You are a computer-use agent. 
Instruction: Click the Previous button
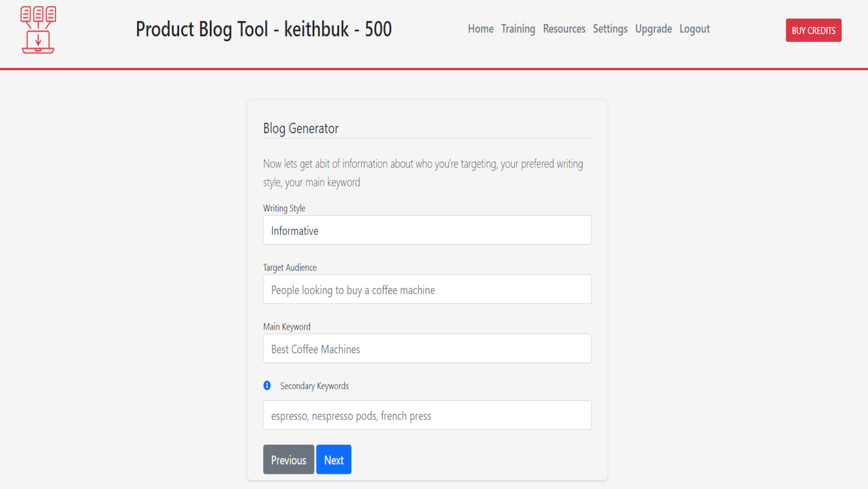pos(288,459)
